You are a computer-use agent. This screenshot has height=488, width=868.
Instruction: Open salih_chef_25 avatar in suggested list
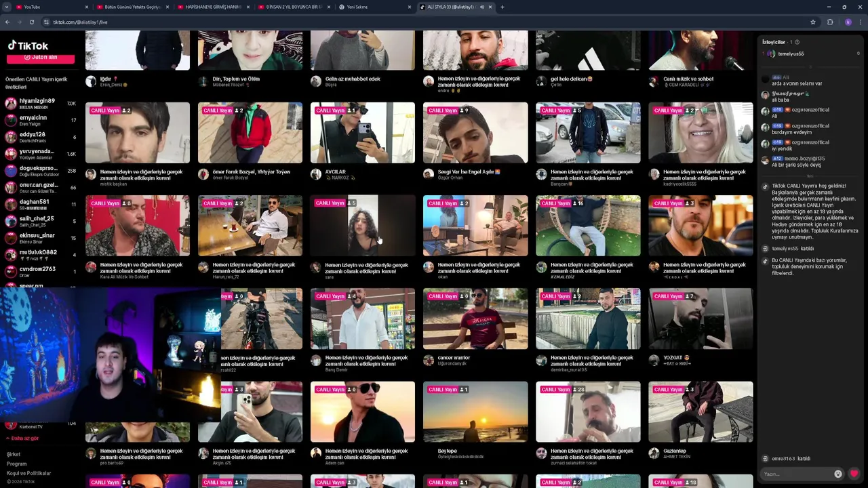pyautogui.click(x=11, y=221)
